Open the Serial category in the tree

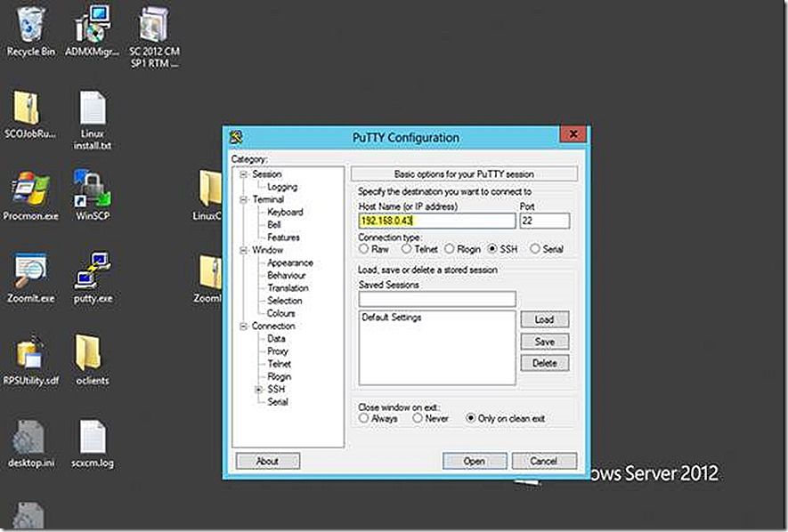point(278,401)
